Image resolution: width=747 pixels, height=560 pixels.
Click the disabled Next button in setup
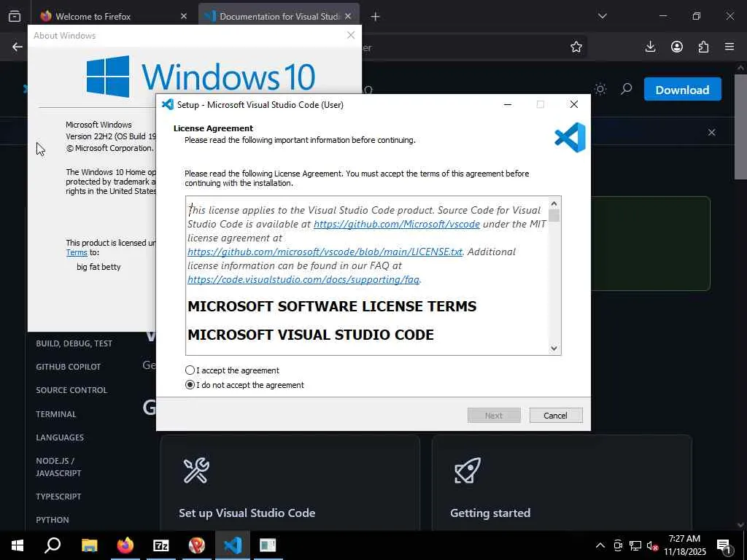(494, 415)
